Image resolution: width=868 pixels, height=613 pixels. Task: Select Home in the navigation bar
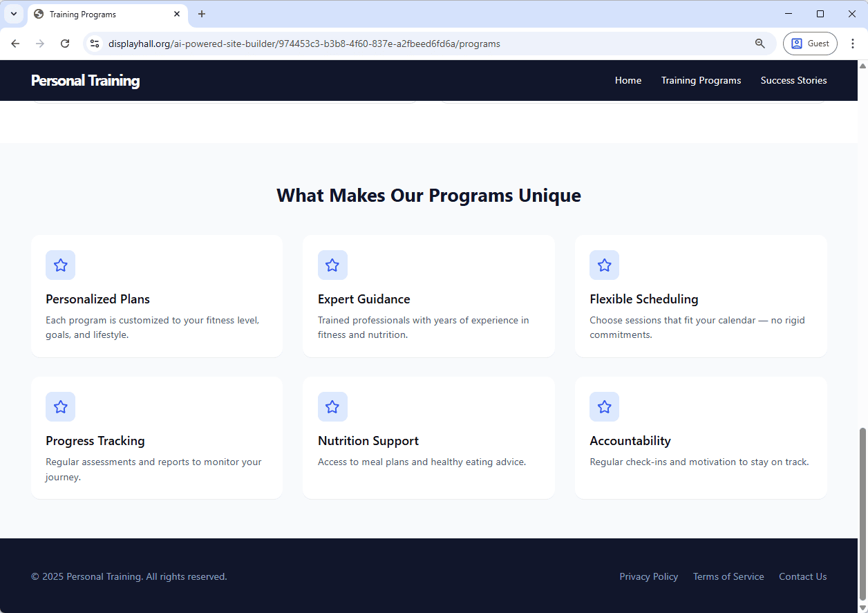pyautogui.click(x=628, y=80)
